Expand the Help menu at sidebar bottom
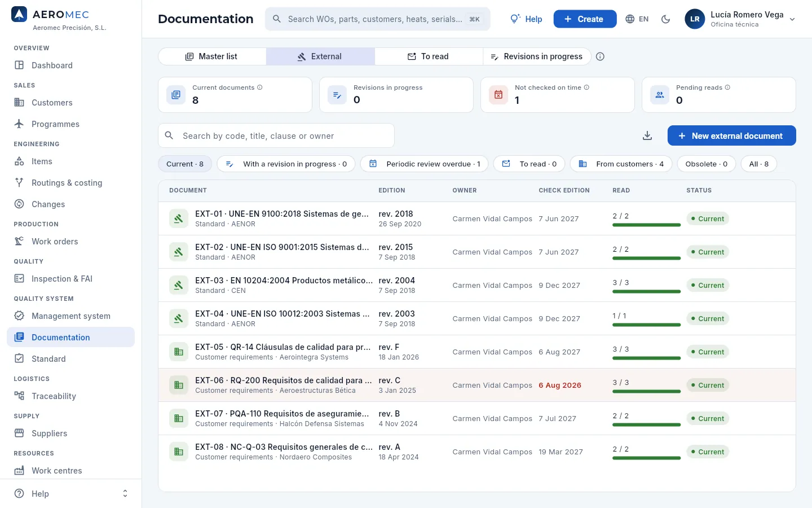The height and width of the screenshot is (508, 812). click(x=71, y=494)
